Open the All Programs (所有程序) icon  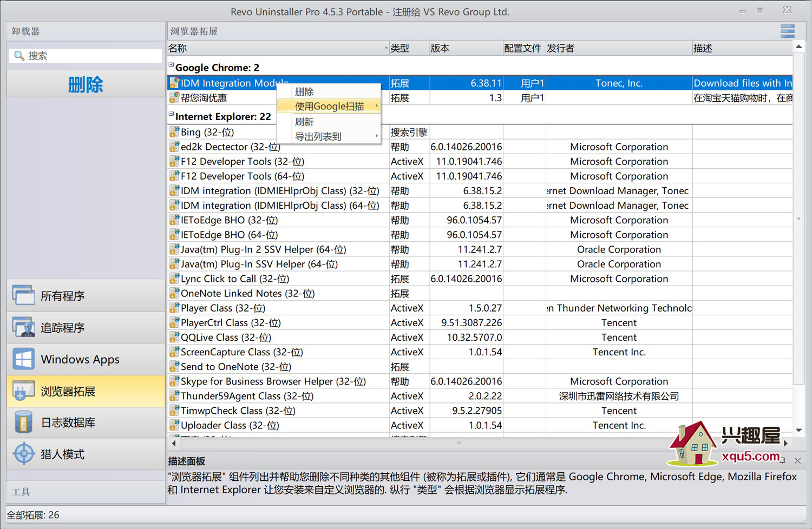23,295
